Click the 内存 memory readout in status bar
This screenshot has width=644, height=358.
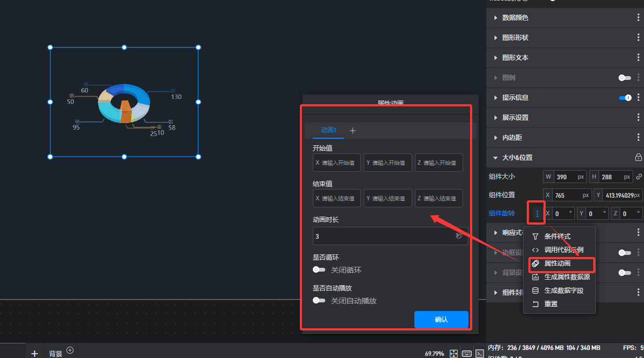(x=544, y=348)
